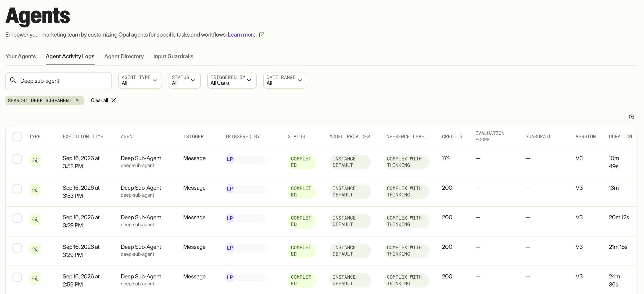Open external link icon beside Learn more
Image resolution: width=644 pixels, height=294 pixels.
pyautogui.click(x=262, y=35)
